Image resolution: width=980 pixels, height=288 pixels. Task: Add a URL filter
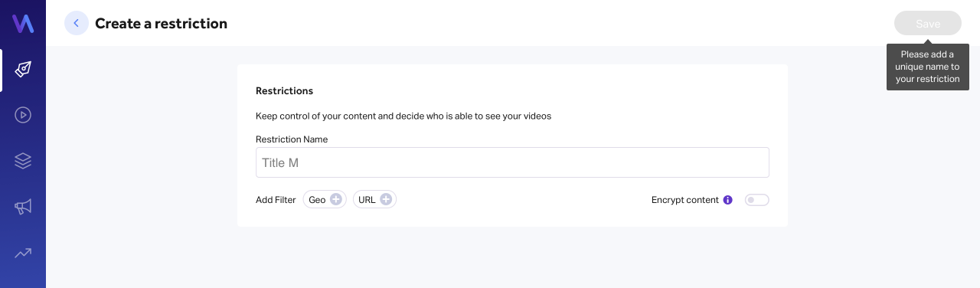point(374,200)
